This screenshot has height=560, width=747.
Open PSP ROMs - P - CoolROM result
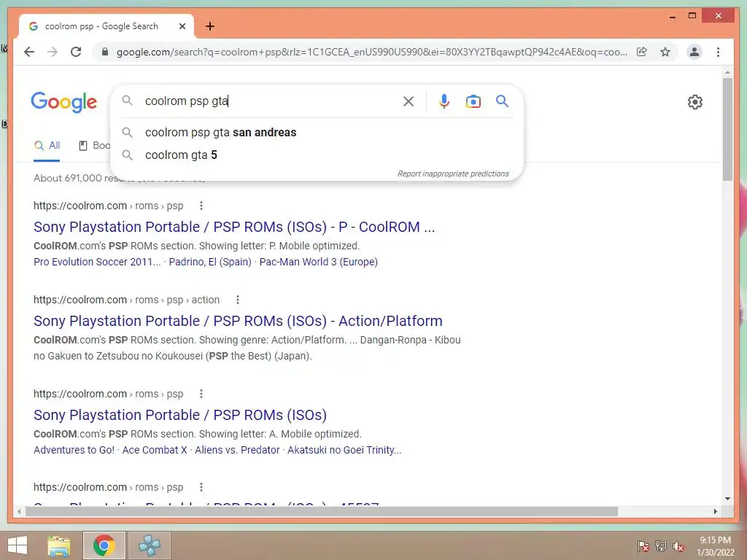pyautogui.click(x=234, y=227)
